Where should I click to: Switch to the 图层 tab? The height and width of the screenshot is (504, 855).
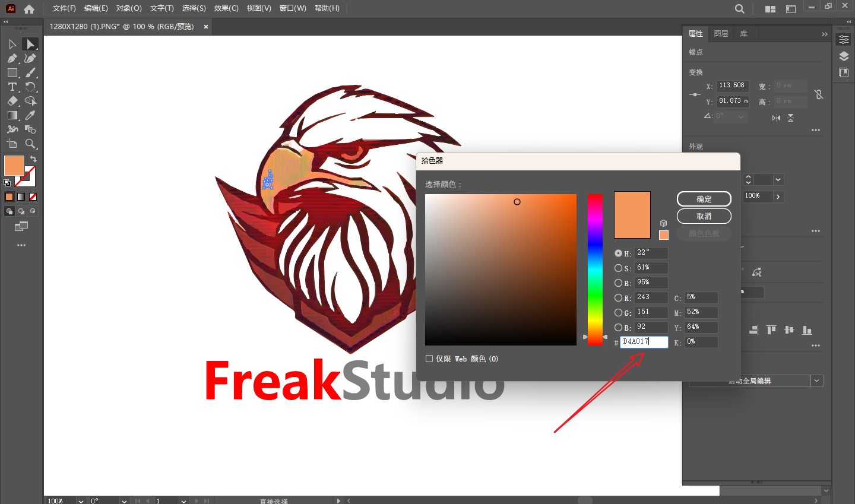(721, 34)
